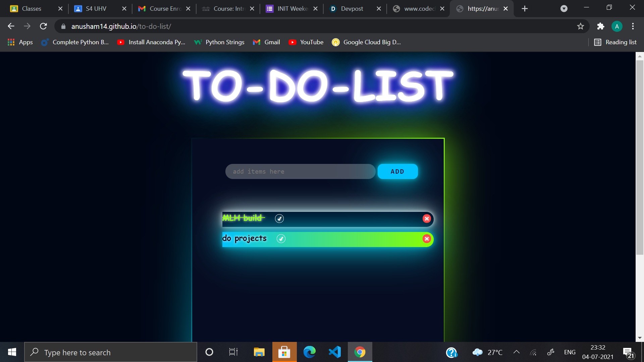Delete the do projects task

(x=427, y=239)
